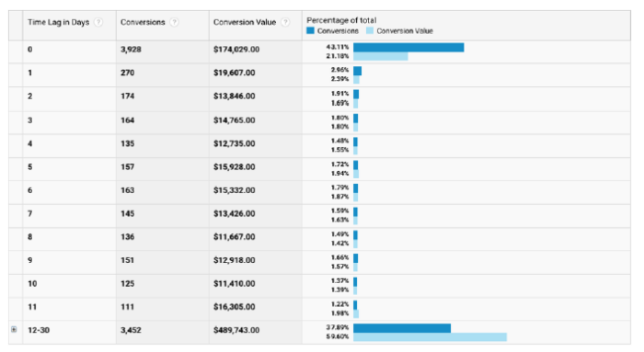Image resolution: width=644 pixels, height=352 pixels.
Task: Click the $489,743.00 conversion value cell
Action: click(236, 330)
